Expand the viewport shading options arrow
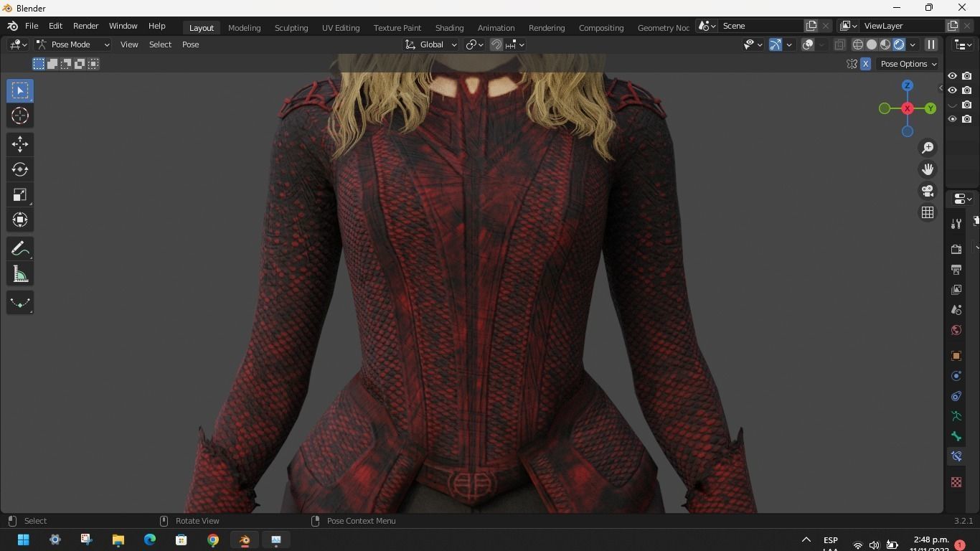980x551 pixels. point(913,44)
